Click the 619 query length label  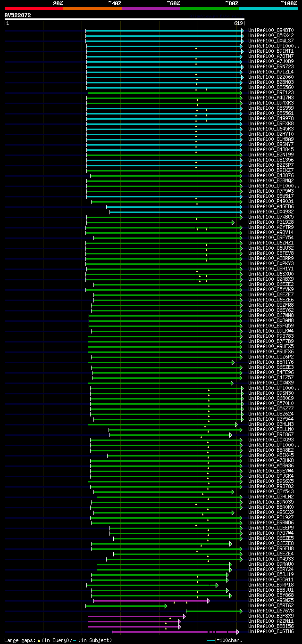tap(238, 23)
